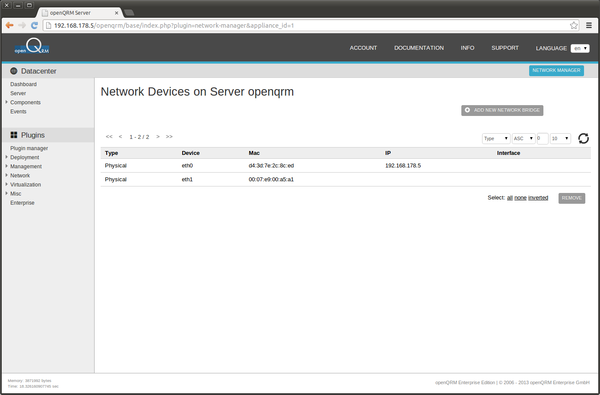Open the Support menu
This screenshot has width=600, height=395.
505,48
